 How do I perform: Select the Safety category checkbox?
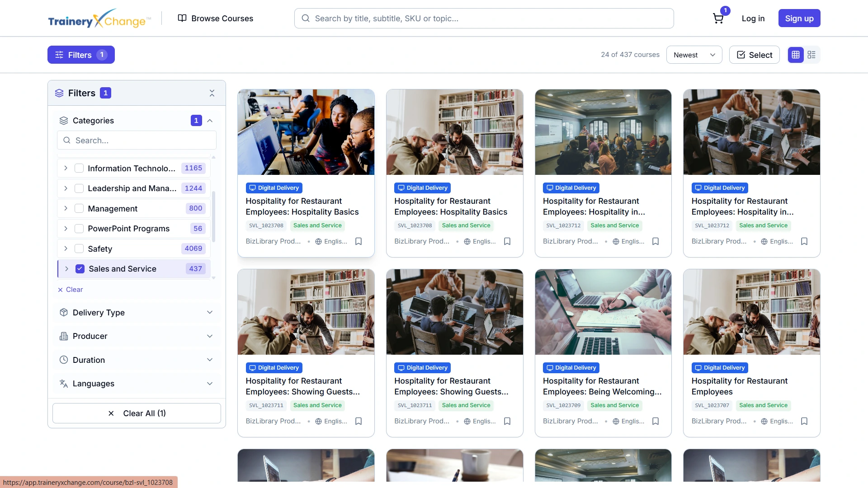[79, 249]
